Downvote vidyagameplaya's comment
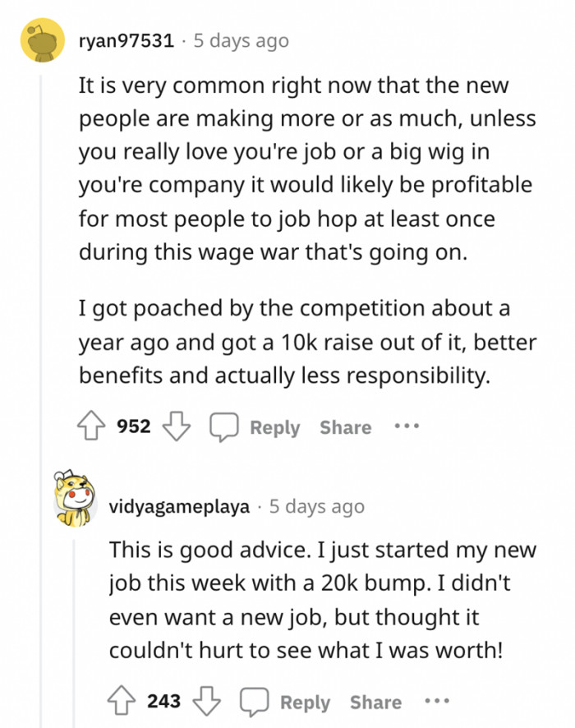 click(x=207, y=701)
